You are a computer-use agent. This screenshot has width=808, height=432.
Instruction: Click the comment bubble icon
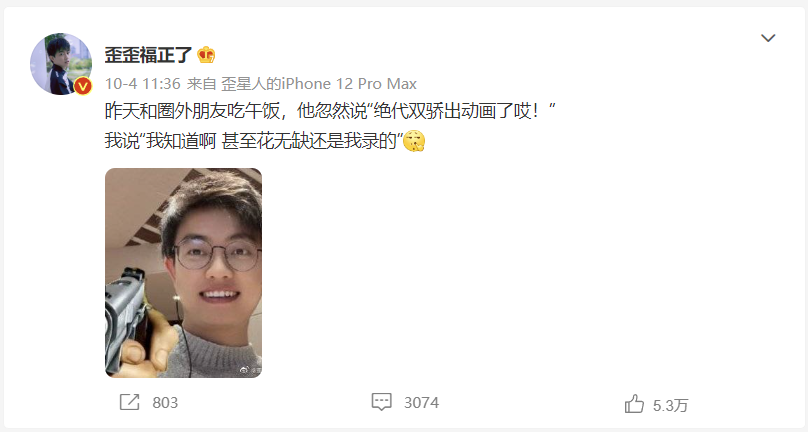381,402
